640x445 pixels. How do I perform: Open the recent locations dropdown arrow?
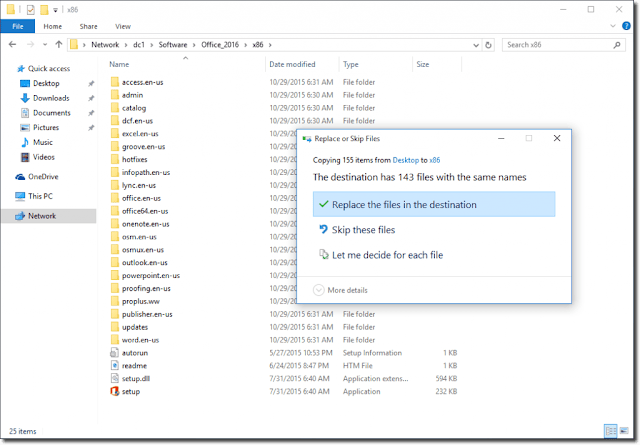pyautogui.click(x=45, y=44)
